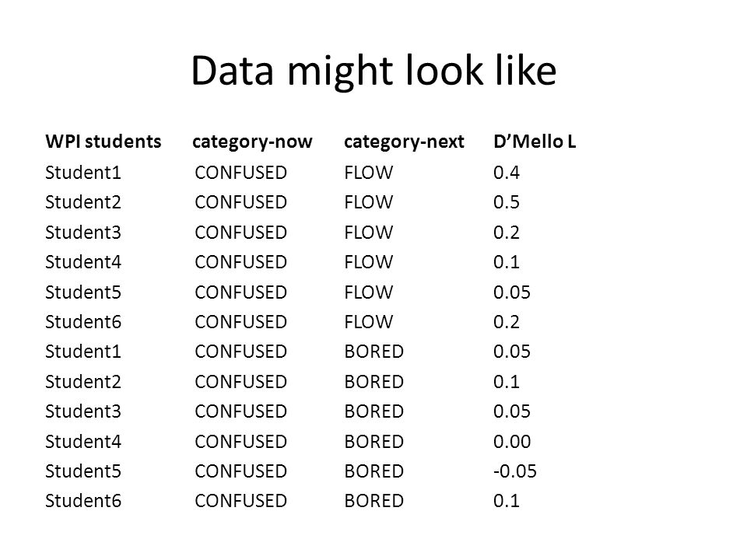This screenshot has height=560, width=747.
Task: Click the -0.05 value for Student5
Action: pyautogui.click(x=515, y=471)
